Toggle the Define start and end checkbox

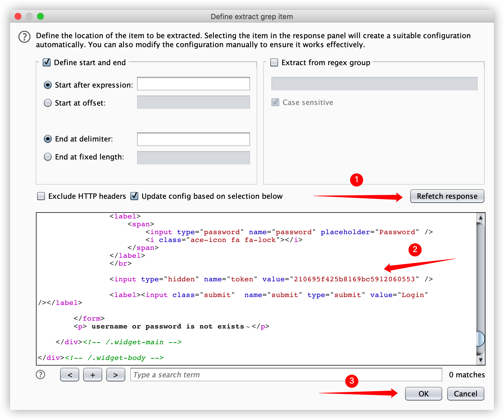47,62
